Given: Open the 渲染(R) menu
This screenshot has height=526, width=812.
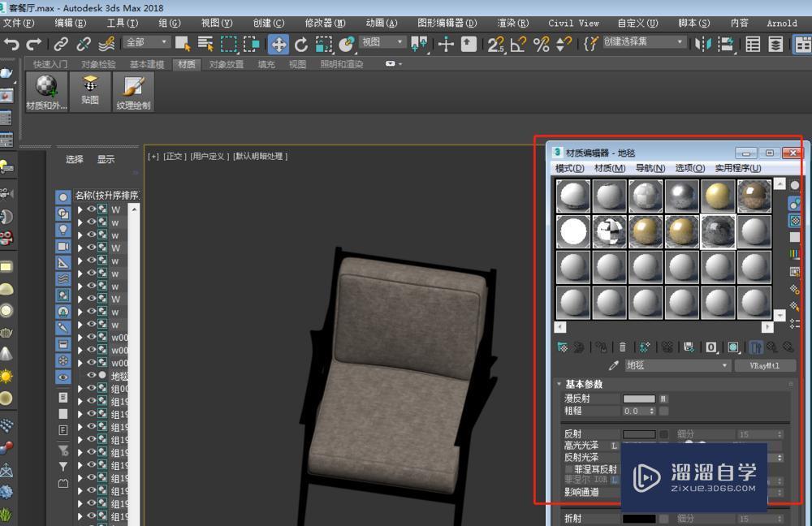Looking at the screenshot, I should click(x=512, y=23).
